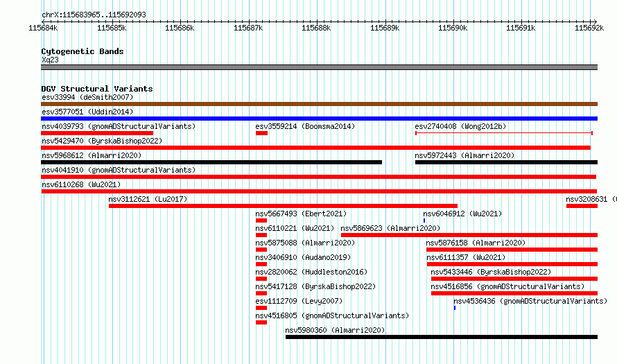Click the 115686k ruler tick label
The image size is (617, 364).
[180, 28]
